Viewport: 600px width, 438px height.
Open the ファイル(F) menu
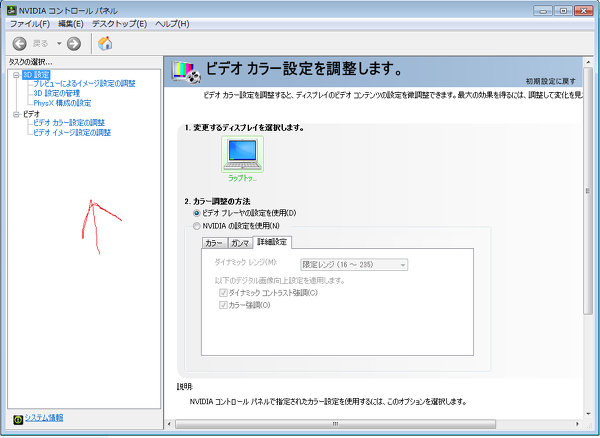pos(30,24)
